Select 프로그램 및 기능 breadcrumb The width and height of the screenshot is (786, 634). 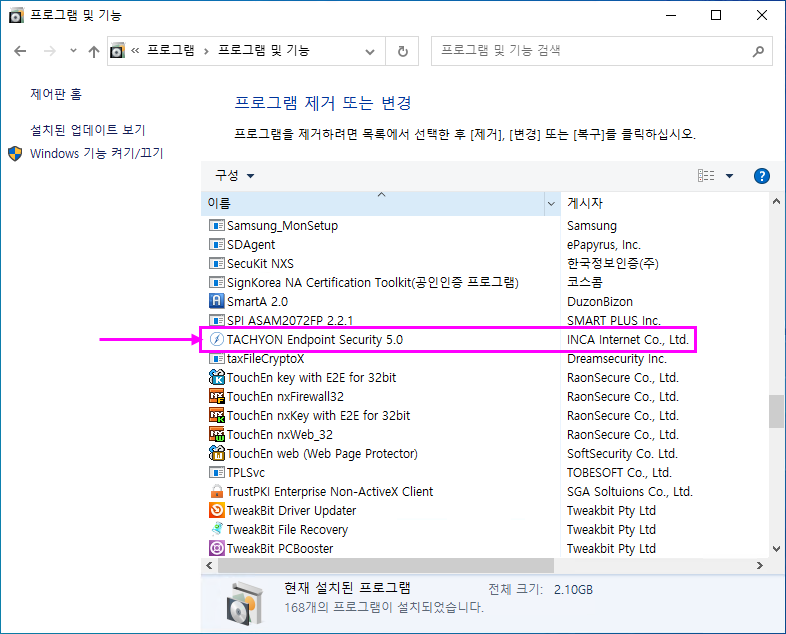[264, 51]
